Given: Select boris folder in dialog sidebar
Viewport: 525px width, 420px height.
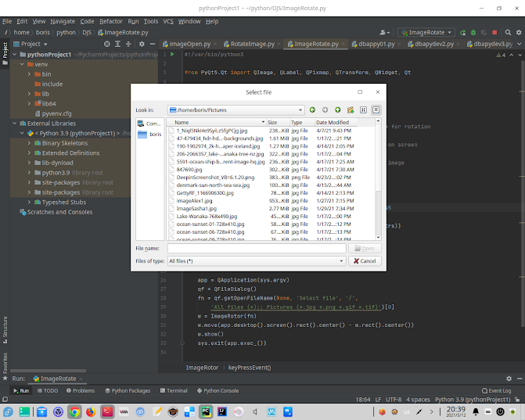Looking at the screenshot, I should [x=149, y=135].
